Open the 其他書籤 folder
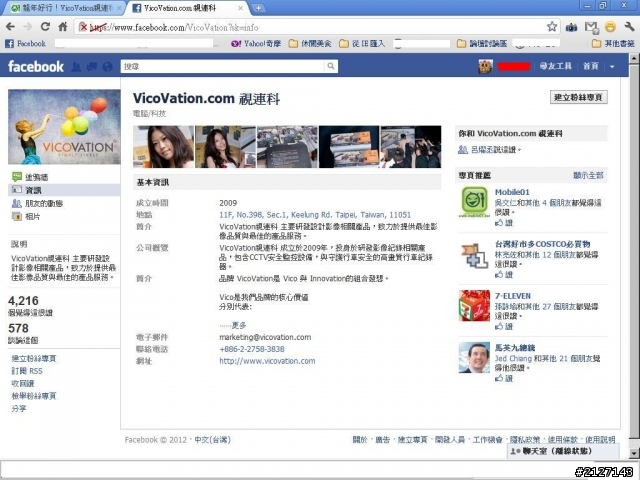The width and height of the screenshot is (640, 480). coord(613,43)
